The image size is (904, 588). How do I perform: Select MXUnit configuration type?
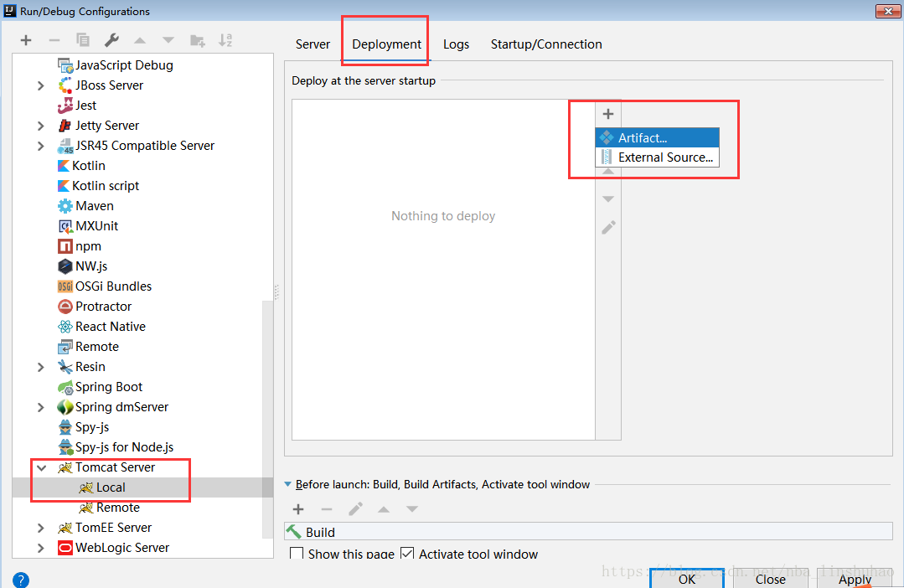[x=88, y=226]
